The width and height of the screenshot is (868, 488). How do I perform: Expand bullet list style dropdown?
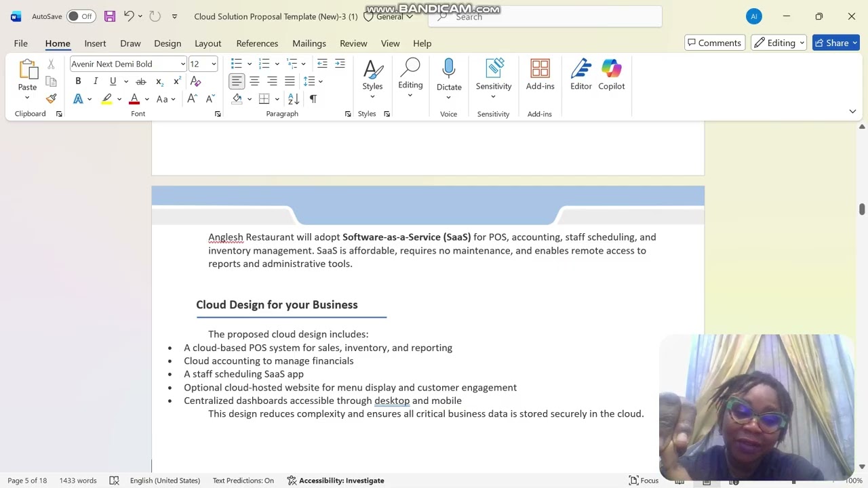(x=250, y=64)
